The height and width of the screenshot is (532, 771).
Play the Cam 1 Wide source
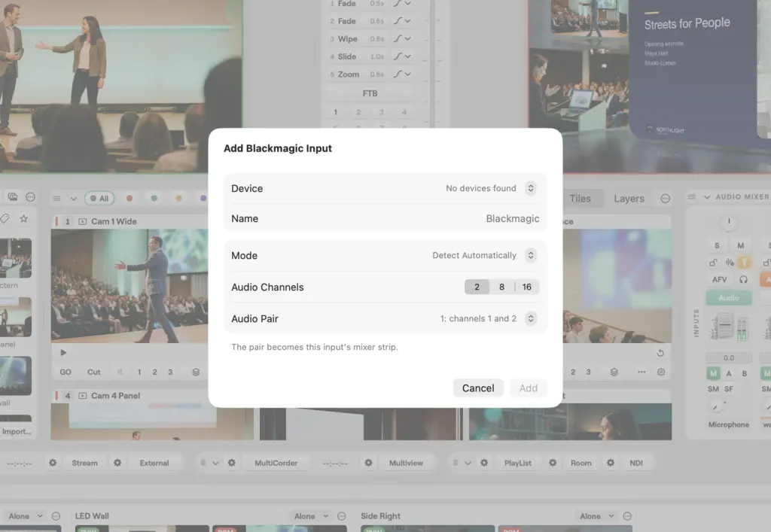click(x=63, y=352)
